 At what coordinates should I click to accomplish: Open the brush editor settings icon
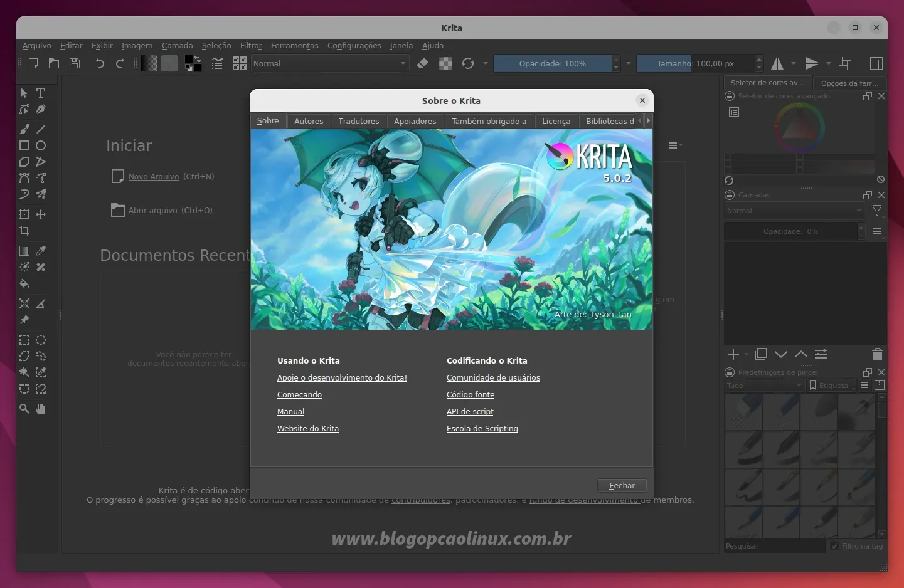[217, 63]
